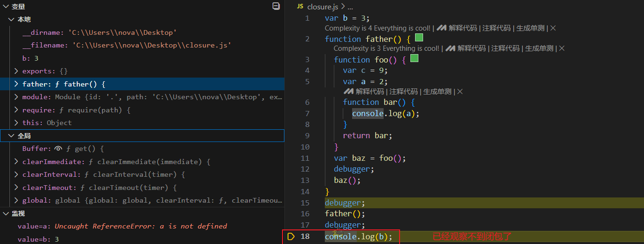The image size is (644, 244).
Task: Click the JS file icon on closure.js tab
Action: [300, 7]
